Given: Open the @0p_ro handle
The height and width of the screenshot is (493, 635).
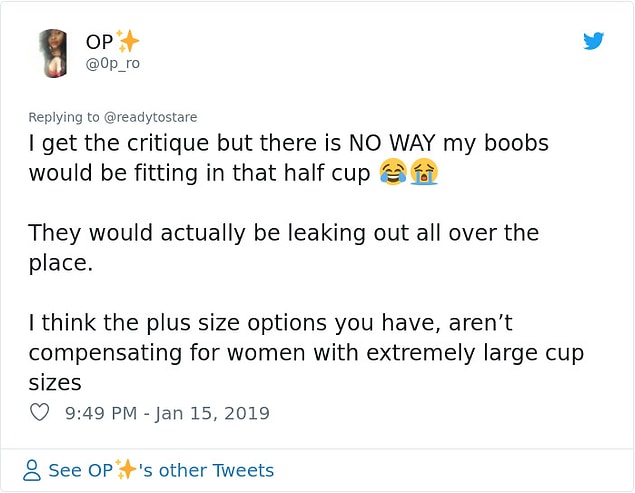Looking at the screenshot, I should (x=113, y=64).
